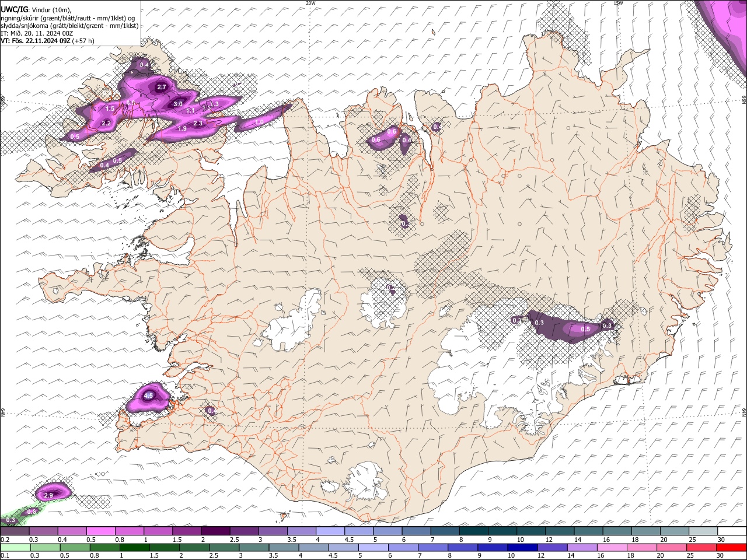Click the 2.3 precipitation value on the map
The width and height of the screenshot is (747, 560).
pyautogui.click(x=198, y=123)
